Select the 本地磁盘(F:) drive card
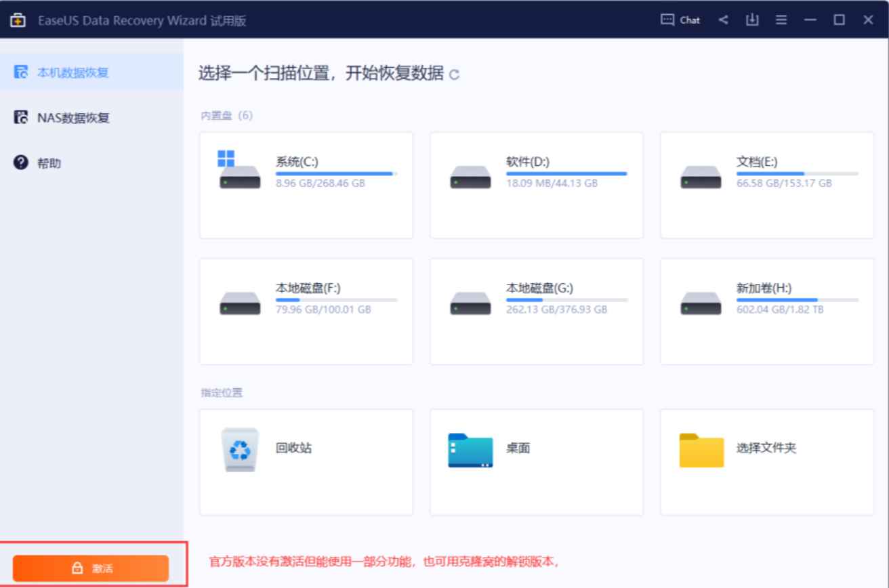Viewport: 889px width, 588px height. 306,310
